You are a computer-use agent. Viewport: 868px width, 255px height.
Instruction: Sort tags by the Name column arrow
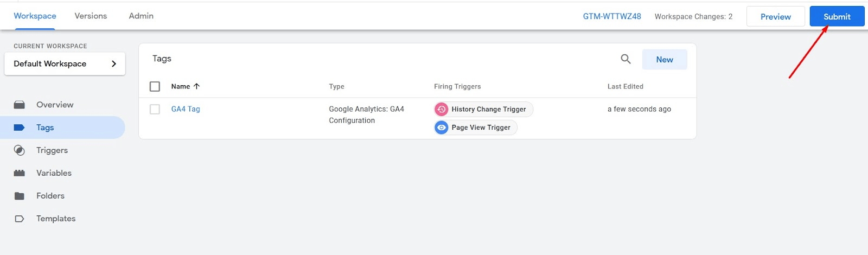click(196, 86)
